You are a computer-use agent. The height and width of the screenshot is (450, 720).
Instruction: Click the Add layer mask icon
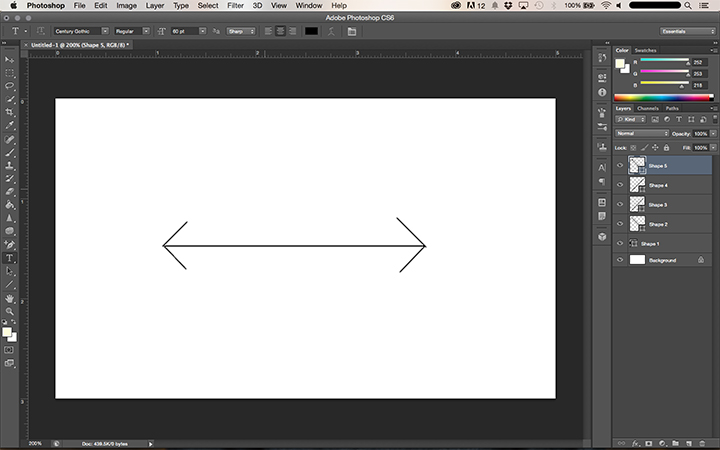(648, 444)
